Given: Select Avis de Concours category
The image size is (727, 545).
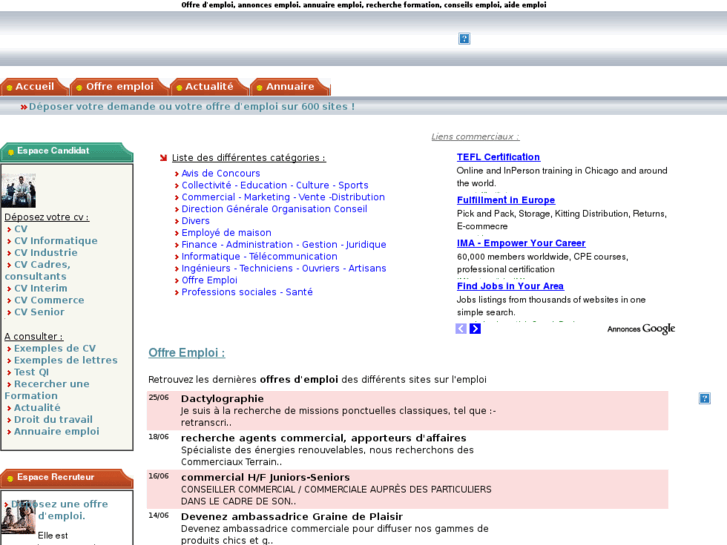Looking at the screenshot, I should click(221, 173).
